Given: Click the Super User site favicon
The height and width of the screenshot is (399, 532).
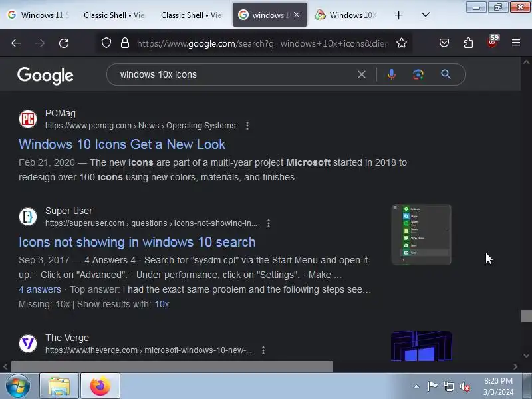Looking at the screenshot, I should tap(27, 217).
